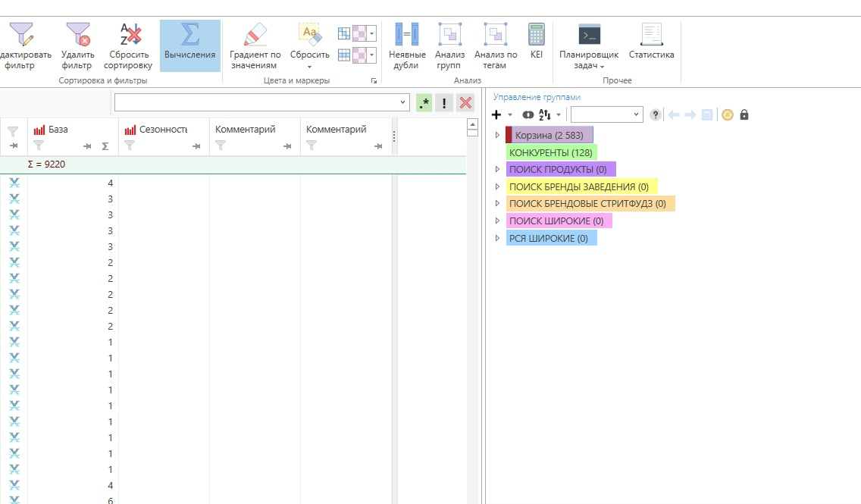Pin the first Комментарий column

[287, 146]
